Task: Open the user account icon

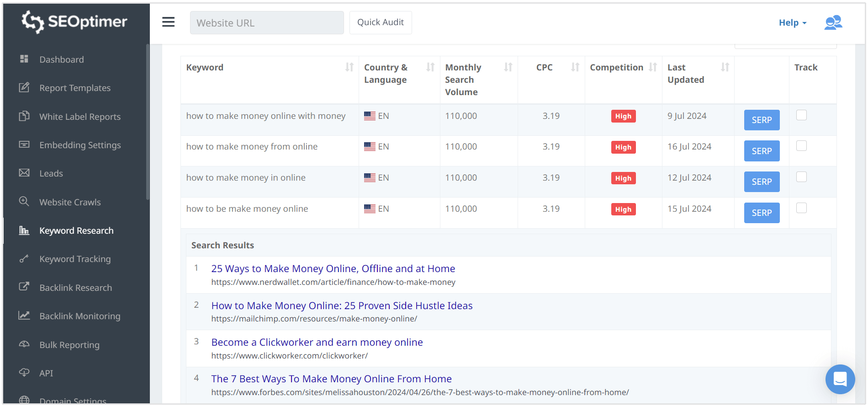Action: click(833, 22)
